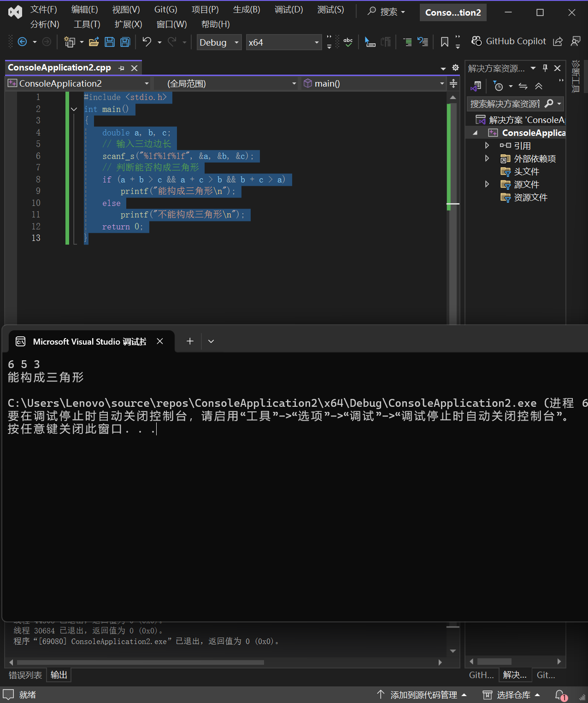Open the 编辑(E) menu
The width and height of the screenshot is (588, 703).
(x=85, y=9)
